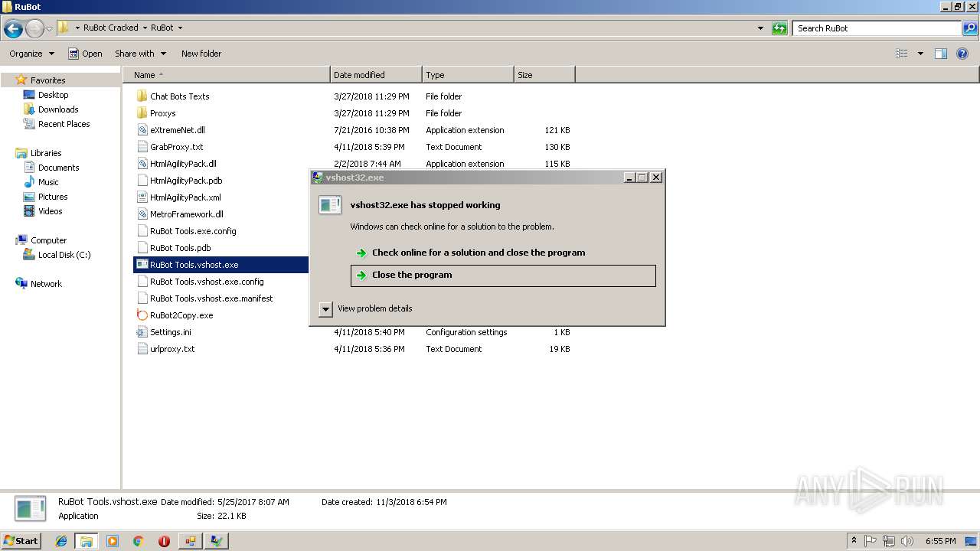
Task: Click the taskbar clock
Action: pos(940,541)
